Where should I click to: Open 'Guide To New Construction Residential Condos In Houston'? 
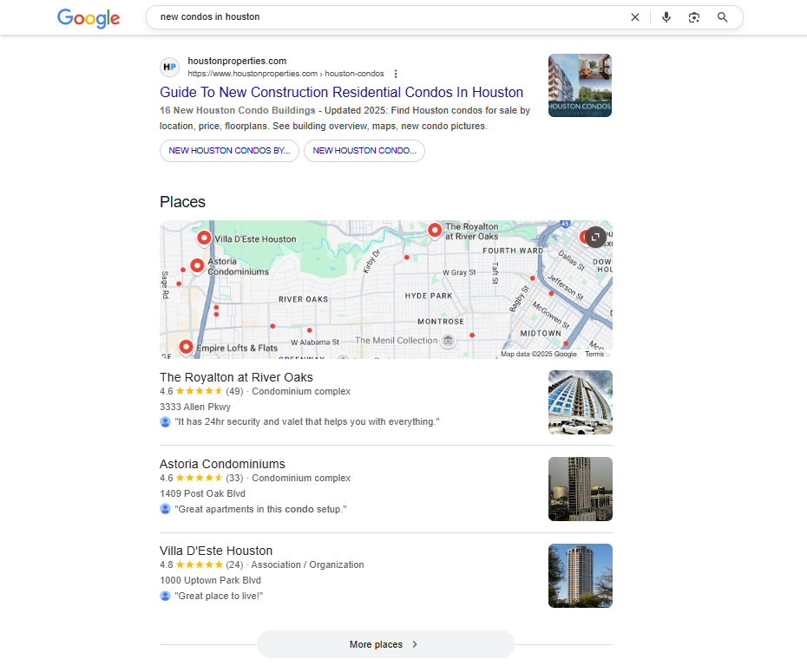coord(341,92)
